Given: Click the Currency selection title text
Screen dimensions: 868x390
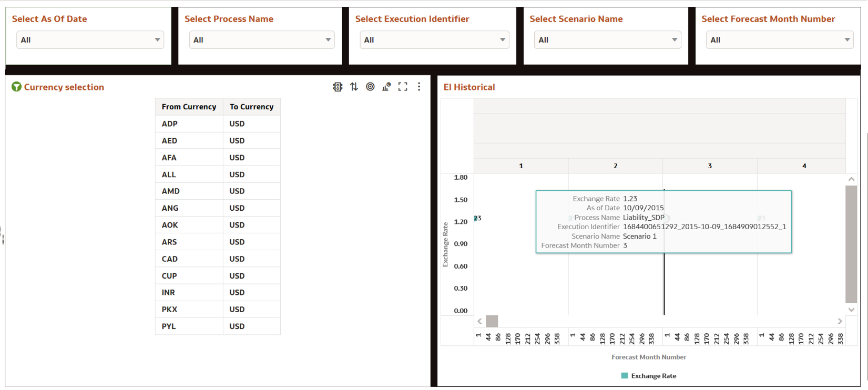Looking at the screenshot, I should point(64,87).
